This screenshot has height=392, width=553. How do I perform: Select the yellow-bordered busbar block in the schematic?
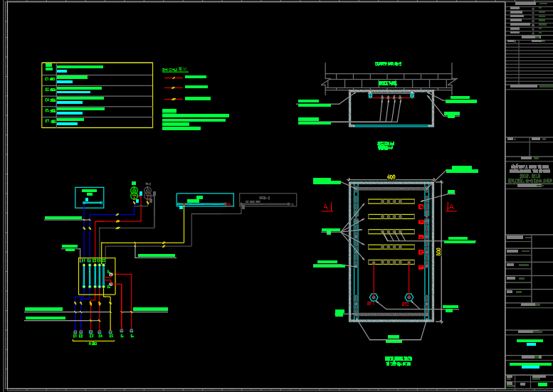tap(96, 276)
